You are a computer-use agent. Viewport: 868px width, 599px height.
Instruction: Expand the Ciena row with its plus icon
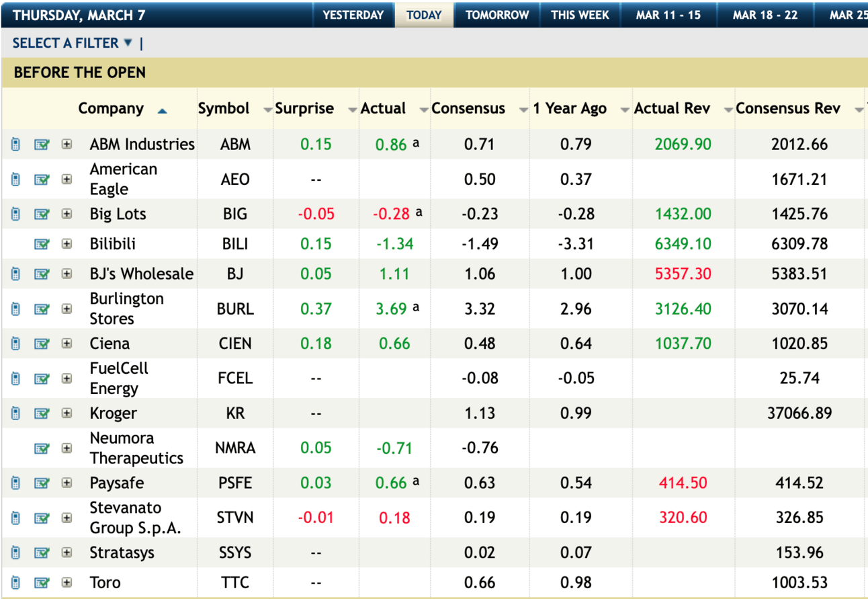pyautogui.click(x=67, y=344)
